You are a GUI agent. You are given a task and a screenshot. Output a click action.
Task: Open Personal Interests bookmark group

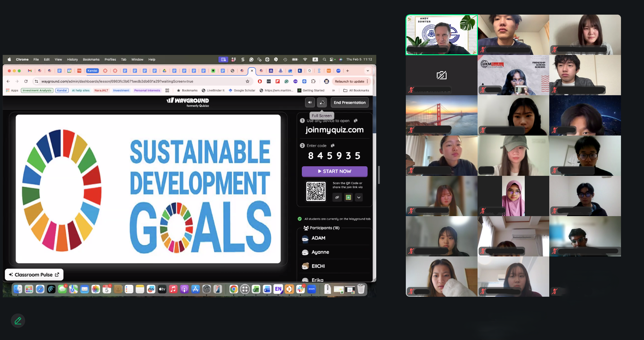147,90
